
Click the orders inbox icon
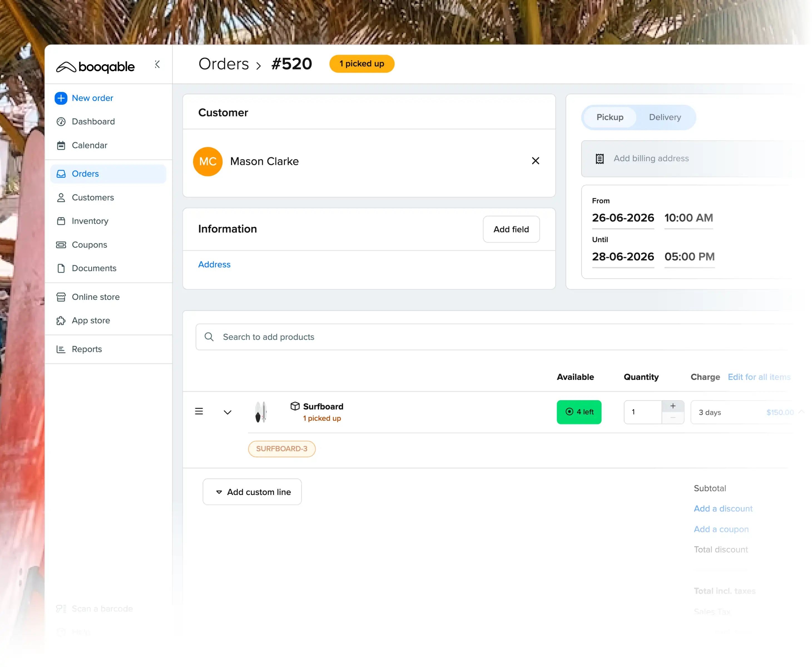[x=61, y=174]
